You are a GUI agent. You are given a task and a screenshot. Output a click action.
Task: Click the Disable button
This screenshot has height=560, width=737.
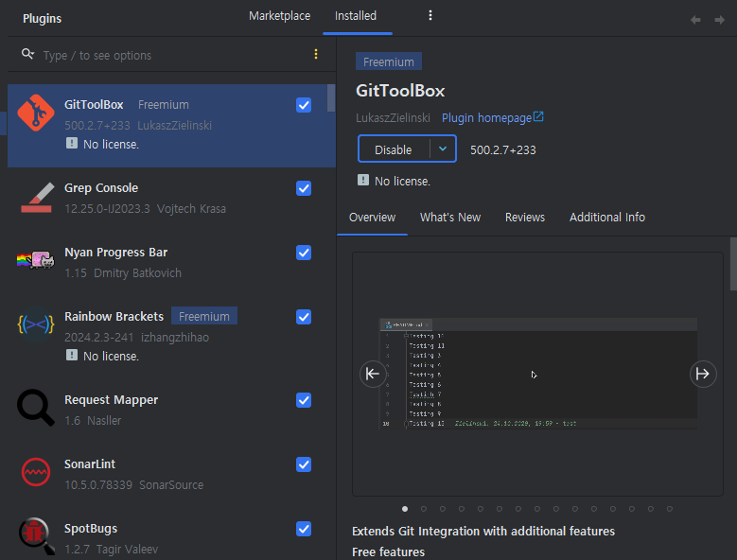click(394, 149)
